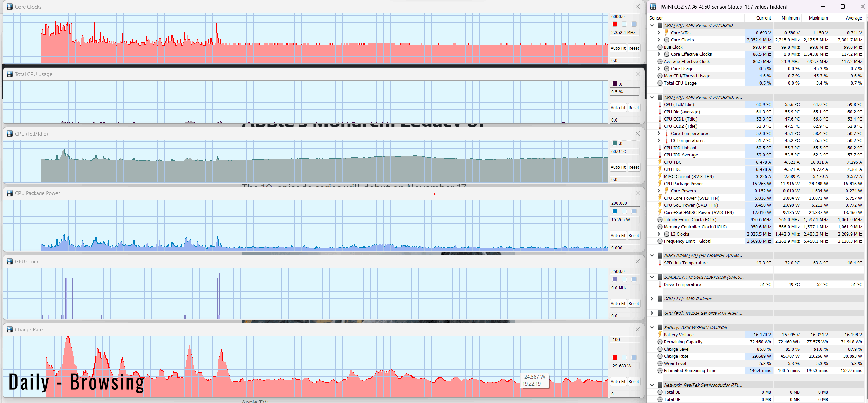Expand the L3 Temperatures row
868x403 pixels.
tap(659, 141)
